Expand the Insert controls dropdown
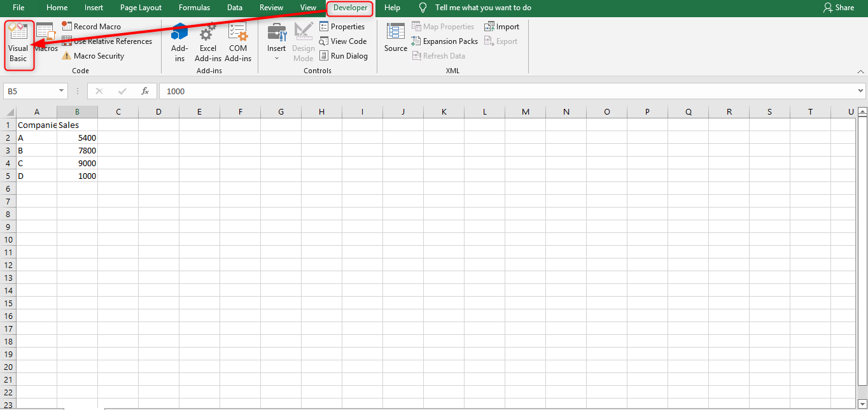This screenshot has height=410, width=868. [276, 57]
